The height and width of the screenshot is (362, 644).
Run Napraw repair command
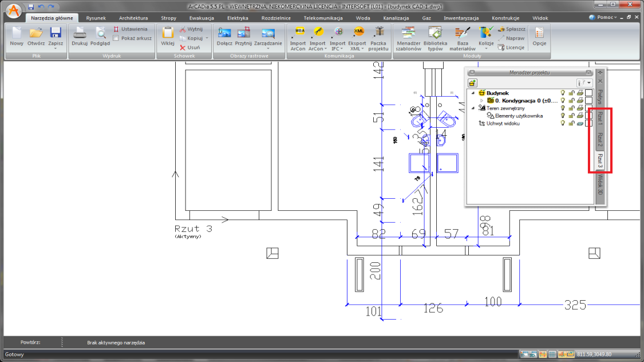(511, 38)
